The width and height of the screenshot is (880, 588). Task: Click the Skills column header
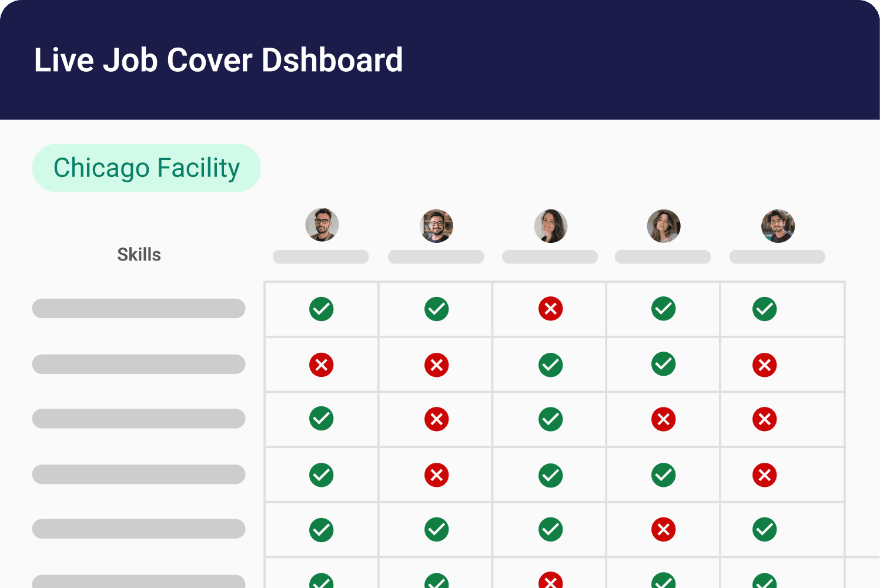click(x=139, y=255)
